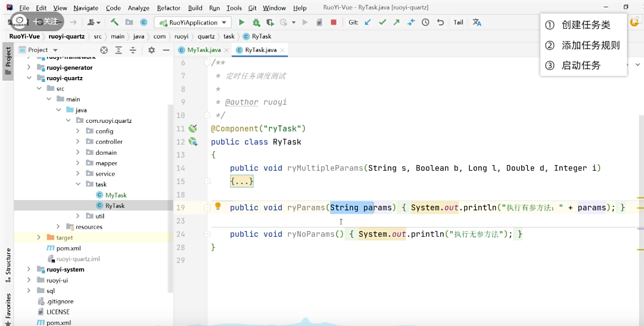Click the quartz breadcrumb segment

point(206,37)
